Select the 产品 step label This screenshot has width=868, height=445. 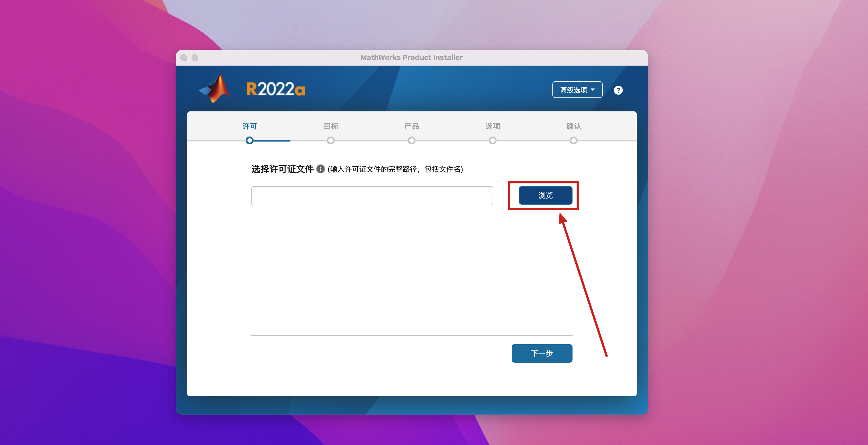411,126
